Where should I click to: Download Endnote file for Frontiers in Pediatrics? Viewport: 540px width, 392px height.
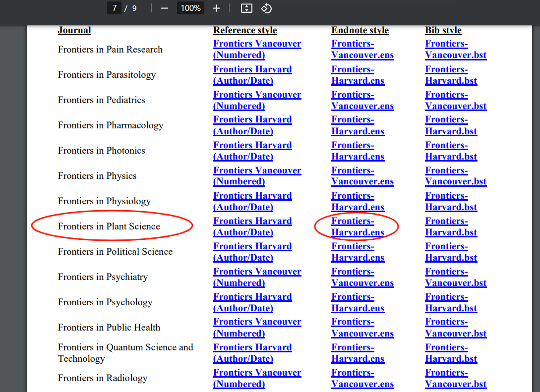(362, 100)
